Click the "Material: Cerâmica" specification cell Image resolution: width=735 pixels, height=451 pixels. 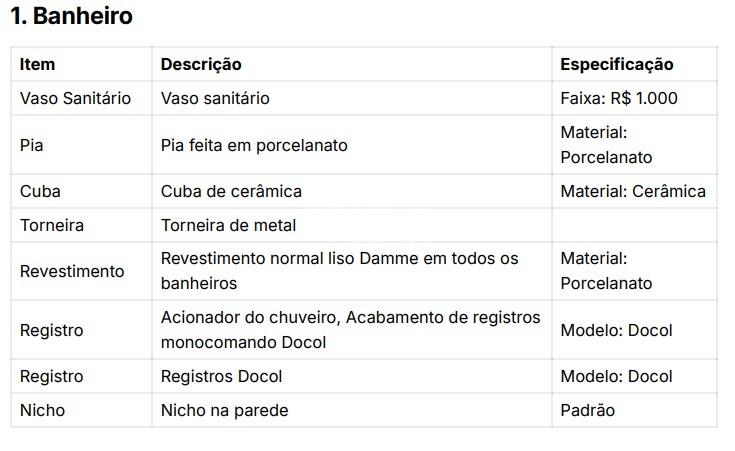632,191
